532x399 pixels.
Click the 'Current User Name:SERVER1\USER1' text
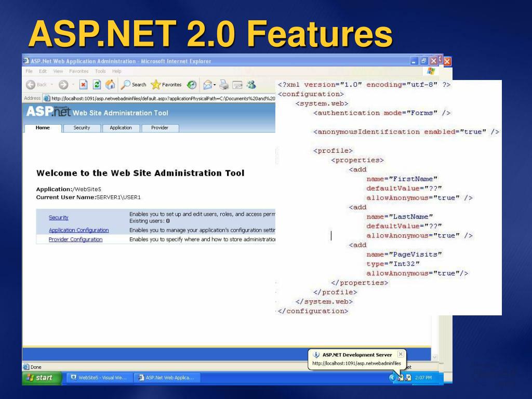click(88, 197)
